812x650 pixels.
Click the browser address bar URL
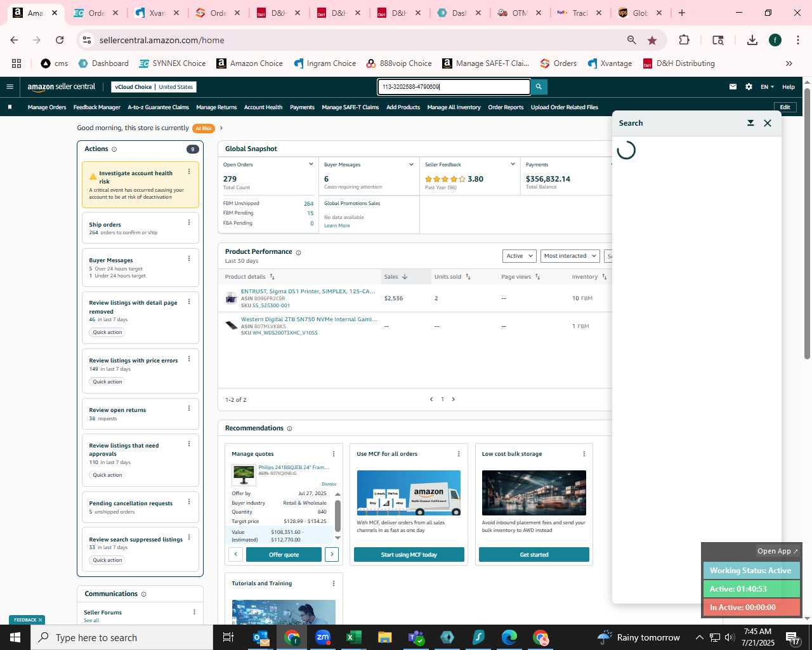pos(162,40)
